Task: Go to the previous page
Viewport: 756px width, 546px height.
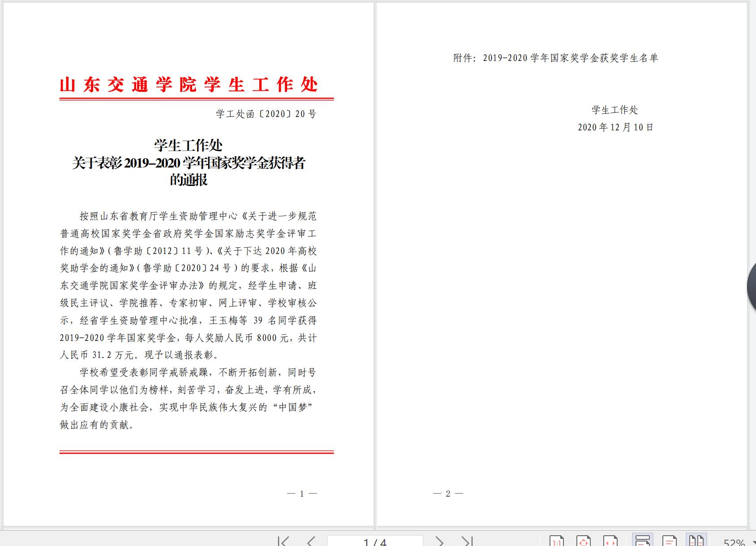Action: coord(311,541)
